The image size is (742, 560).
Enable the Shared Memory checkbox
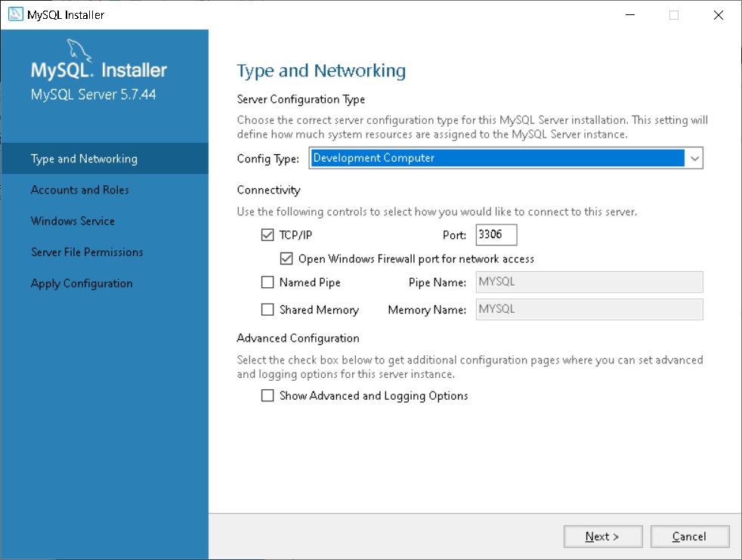[267, 310]
